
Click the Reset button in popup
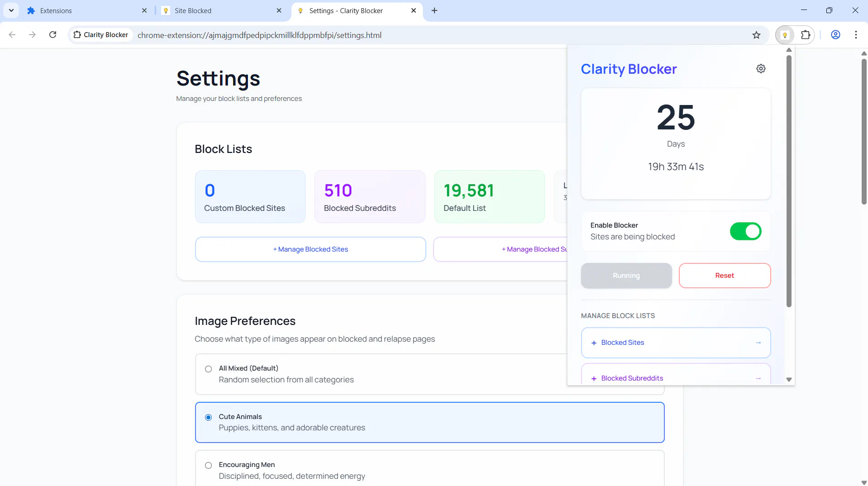(725, 276)
